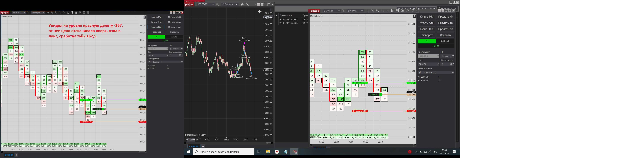Toggle the Chart Trader icon in the 10 Минута chart

(x=72, y=13)
